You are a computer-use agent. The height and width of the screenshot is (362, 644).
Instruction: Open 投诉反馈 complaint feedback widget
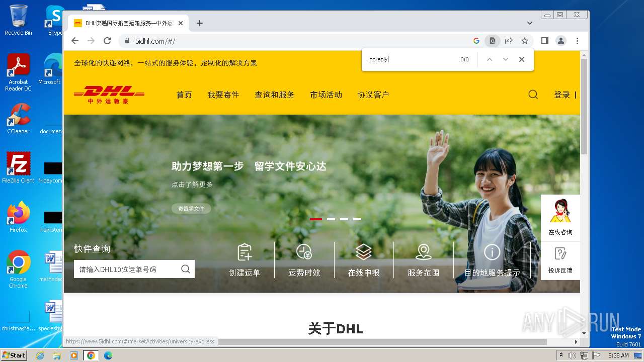tap(560, 260)
